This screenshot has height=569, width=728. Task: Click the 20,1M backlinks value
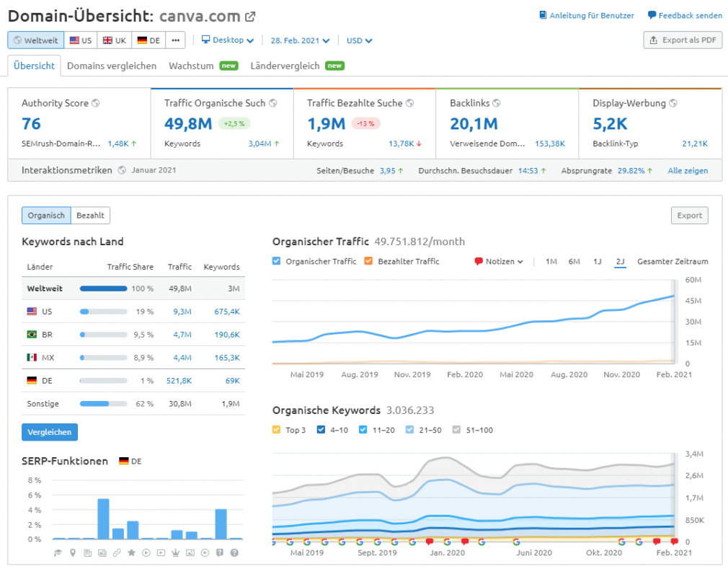click(x=474, y=123)
